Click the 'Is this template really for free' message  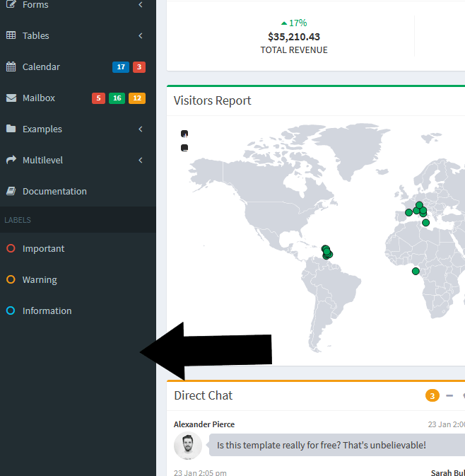click(x=322, y=445)
